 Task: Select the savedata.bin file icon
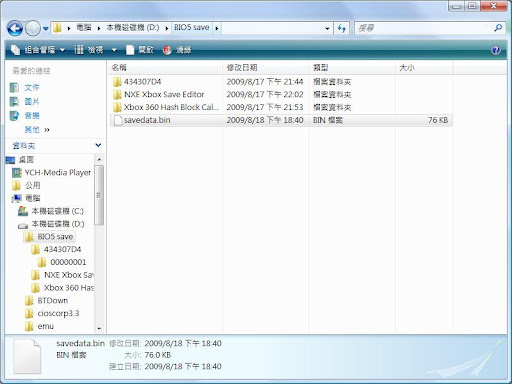coord(118,120)
